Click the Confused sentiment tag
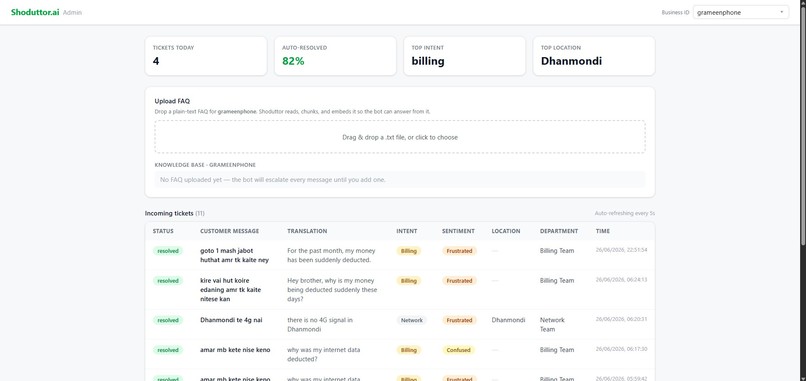 click(x=458, y=350)
